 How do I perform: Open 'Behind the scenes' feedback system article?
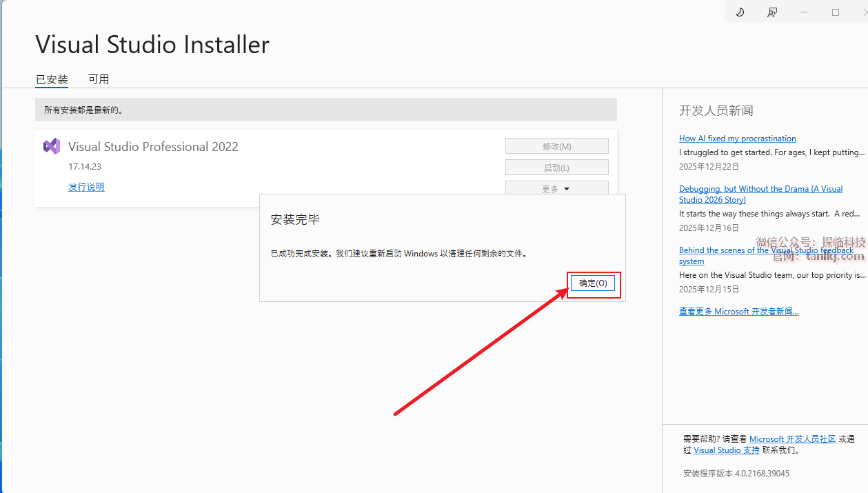coord(767,256)
